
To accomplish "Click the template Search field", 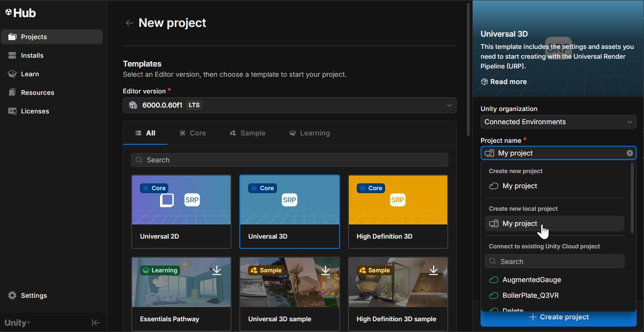I will [289, 160].
